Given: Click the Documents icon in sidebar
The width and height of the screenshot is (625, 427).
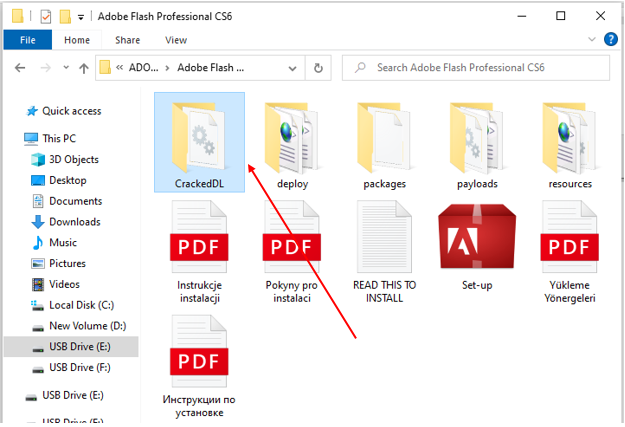Looking at the screenshot, I should [38, 201].
